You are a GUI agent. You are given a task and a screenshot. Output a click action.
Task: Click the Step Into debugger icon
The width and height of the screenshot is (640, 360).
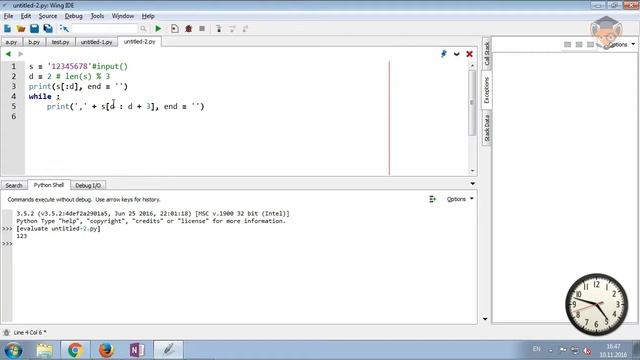tap(219, 29)
